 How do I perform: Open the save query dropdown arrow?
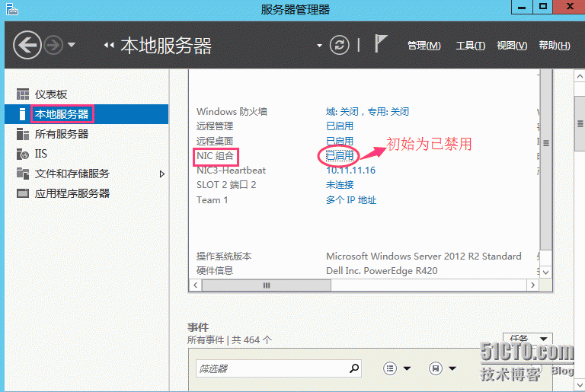point(452,369)
